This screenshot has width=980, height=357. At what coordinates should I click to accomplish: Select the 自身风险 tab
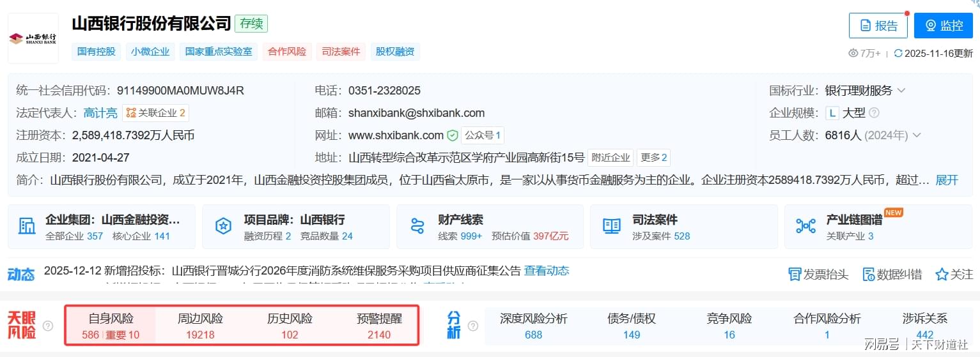[x=111, y=326]
